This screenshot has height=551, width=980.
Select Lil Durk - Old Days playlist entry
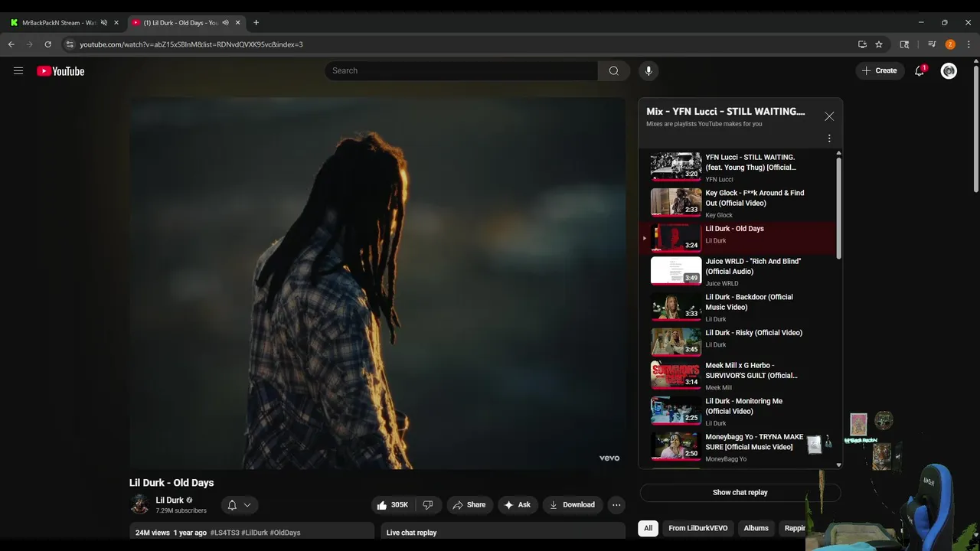737,237
